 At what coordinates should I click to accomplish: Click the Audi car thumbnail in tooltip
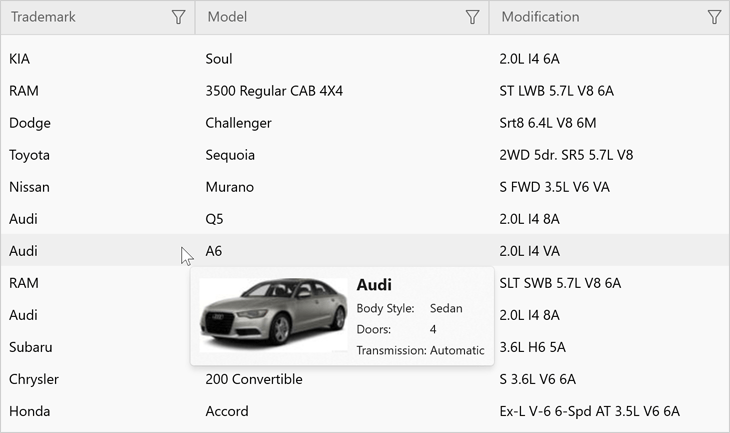272,315
